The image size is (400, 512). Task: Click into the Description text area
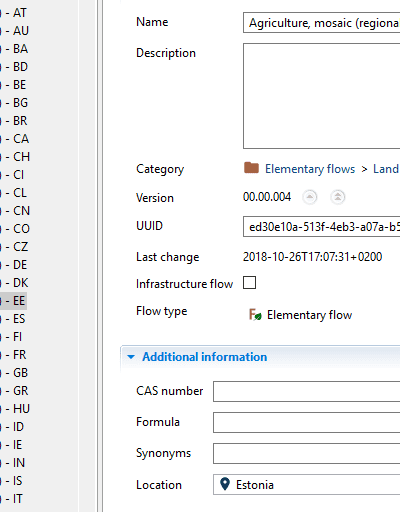coord(322,96)
